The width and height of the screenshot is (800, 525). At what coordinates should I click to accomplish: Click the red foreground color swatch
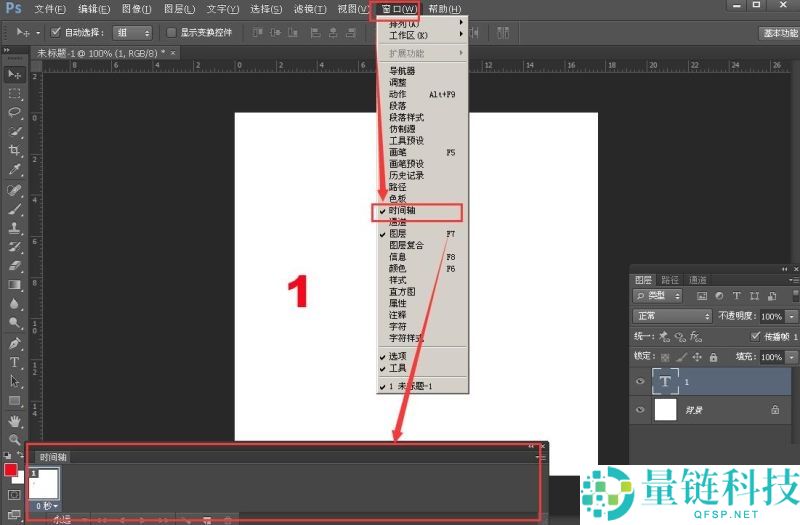tap(11, 470)
